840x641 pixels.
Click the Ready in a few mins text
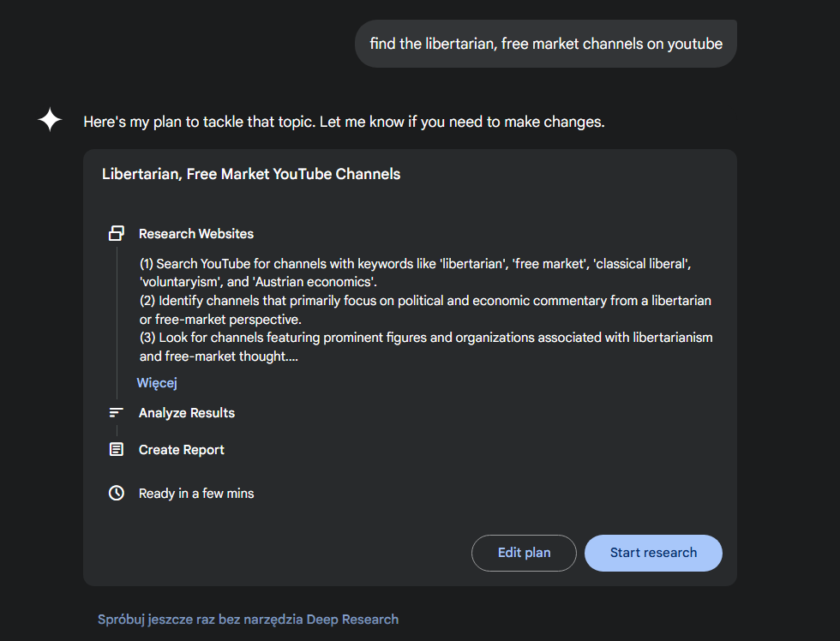pyautogui.click(x=196, y=494)
